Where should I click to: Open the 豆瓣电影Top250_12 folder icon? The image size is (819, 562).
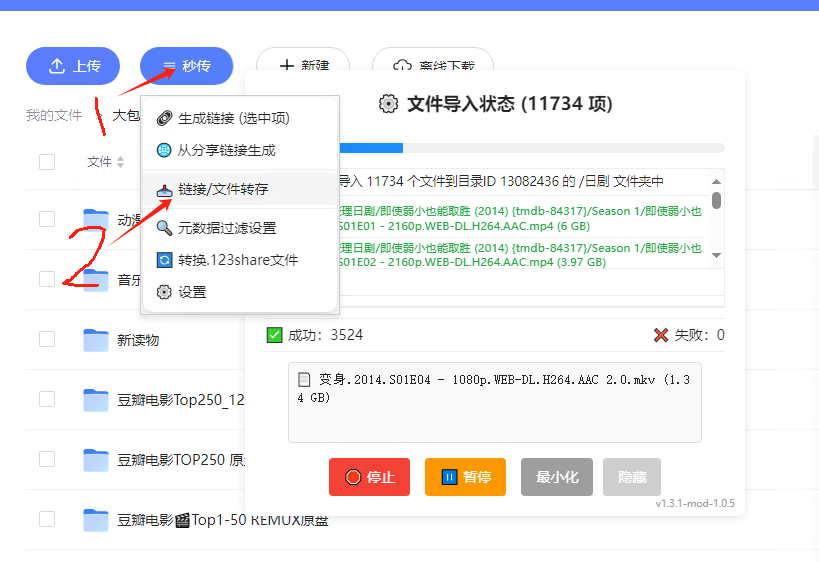tap(96, 400)
